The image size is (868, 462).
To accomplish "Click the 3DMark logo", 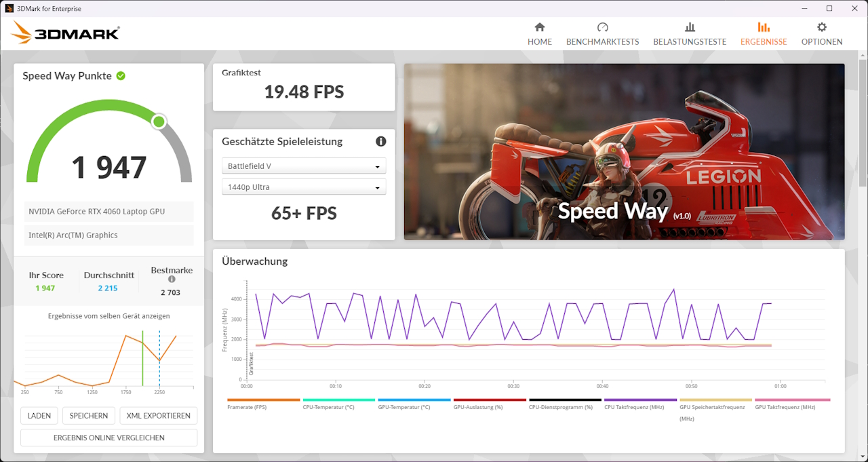I will point(65,33).
